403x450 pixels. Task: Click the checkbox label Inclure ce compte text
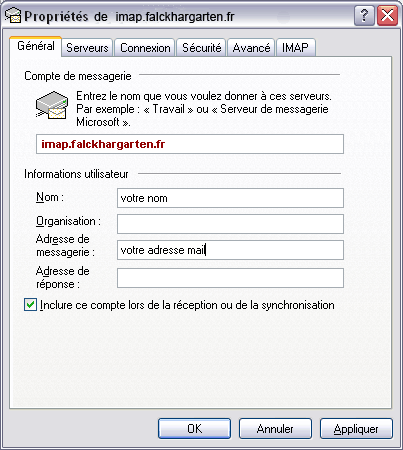(x=187, y=305)
